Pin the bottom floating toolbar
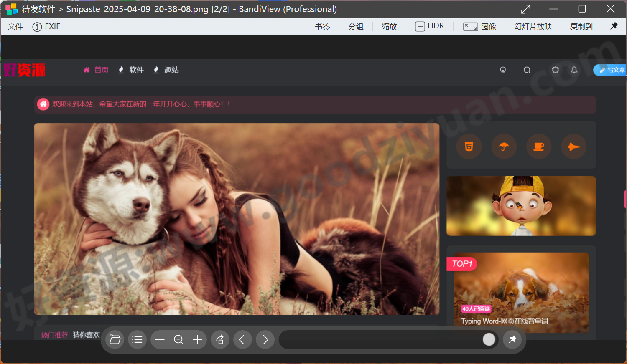The width and height of the screenshot is (627, 364). point(512,339)
